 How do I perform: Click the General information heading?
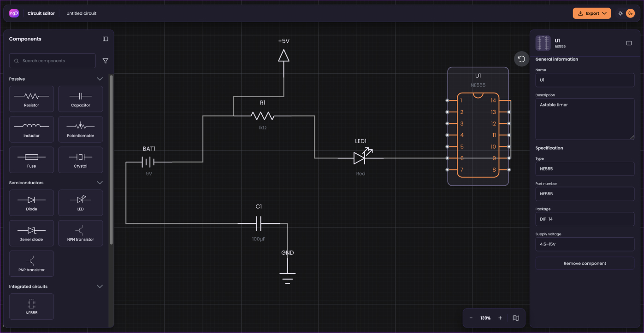click(556, 59)
